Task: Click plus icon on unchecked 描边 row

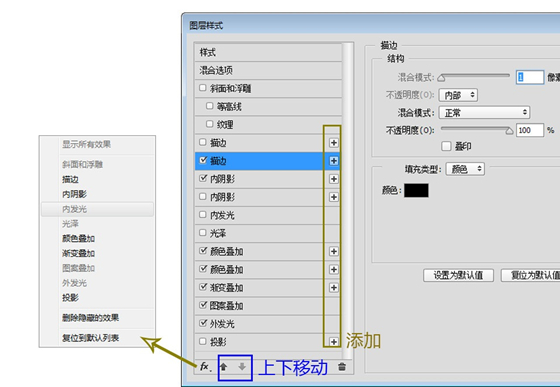Action: 334,143
